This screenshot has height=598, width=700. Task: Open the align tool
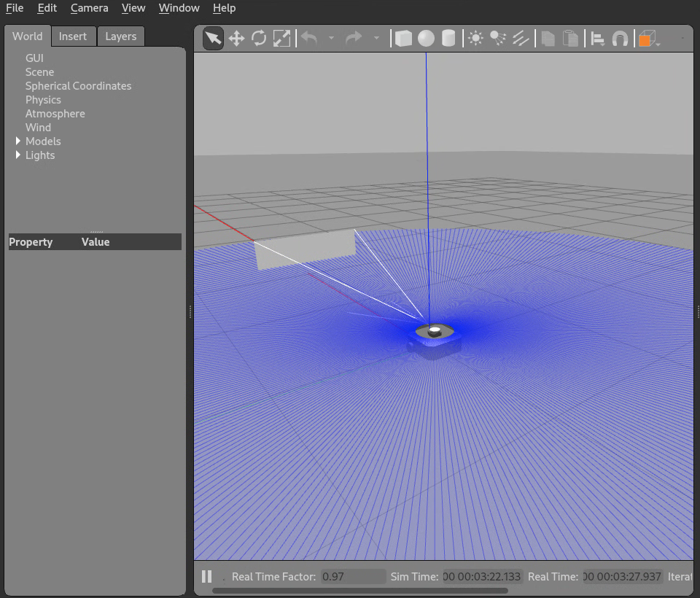point(597,39)
